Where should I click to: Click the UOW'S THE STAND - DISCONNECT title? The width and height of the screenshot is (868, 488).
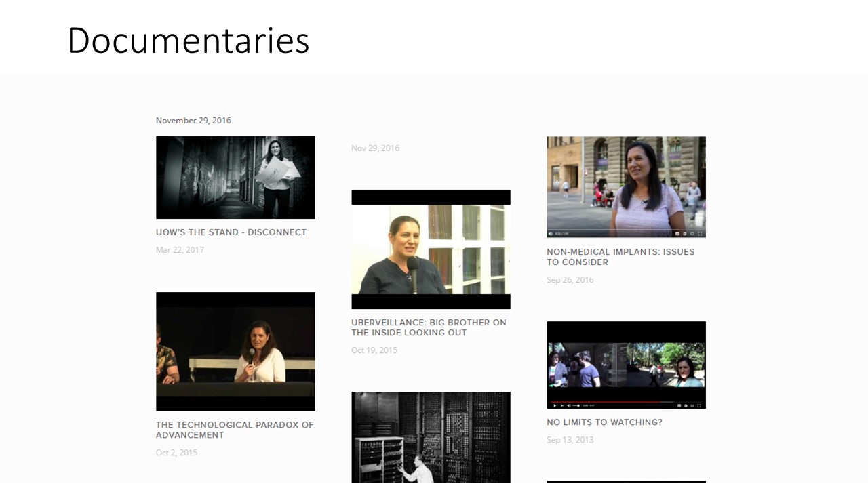point(231,232)
